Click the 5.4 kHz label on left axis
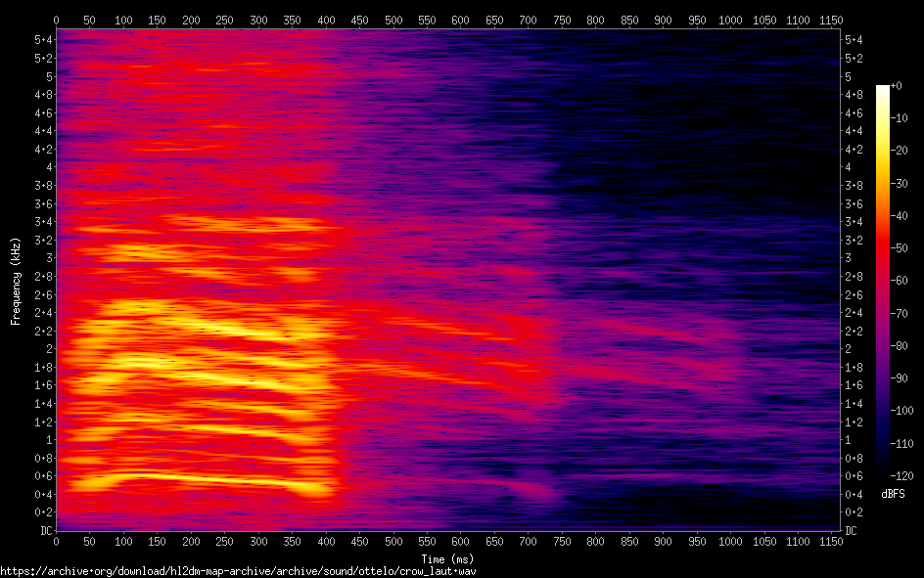Viewport: 924px width, 578px height. click(x=44, y=39)
